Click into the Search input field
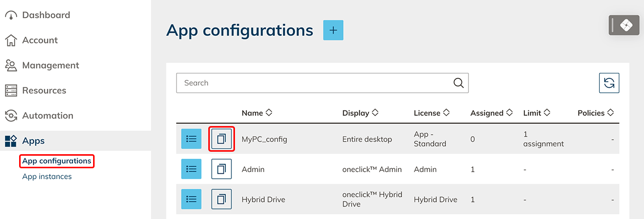Image resolution: width=644 pixels, height=219 pixels. pos(312,83)
